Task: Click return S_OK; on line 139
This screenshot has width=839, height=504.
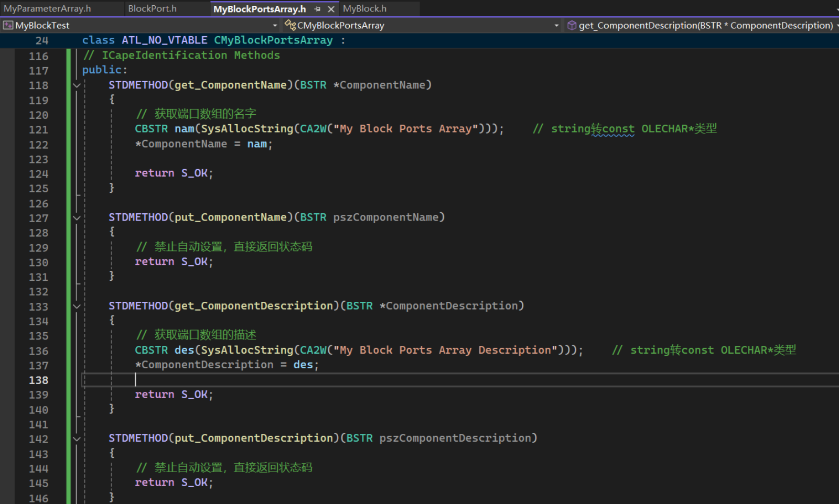Action: click(174, 395)
